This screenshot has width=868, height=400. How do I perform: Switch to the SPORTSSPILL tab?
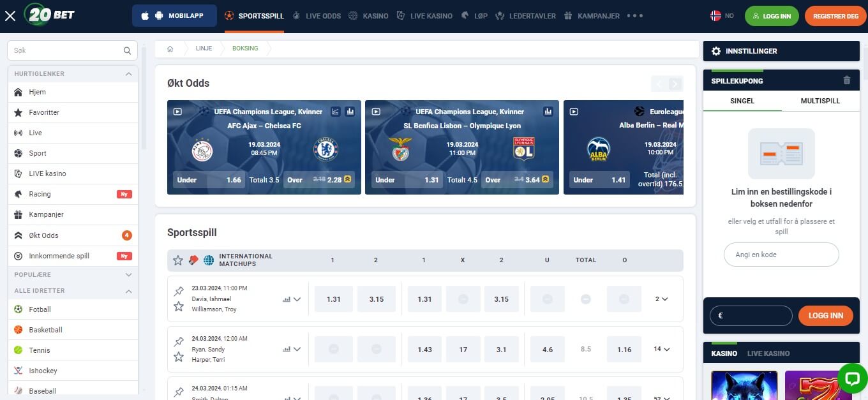pyautogui.click(x=254, y=16)
